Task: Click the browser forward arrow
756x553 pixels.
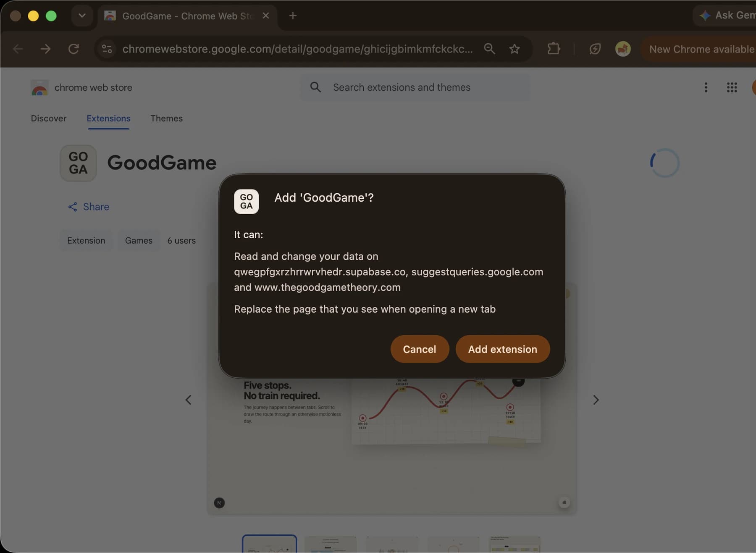Action: [45, 49]
